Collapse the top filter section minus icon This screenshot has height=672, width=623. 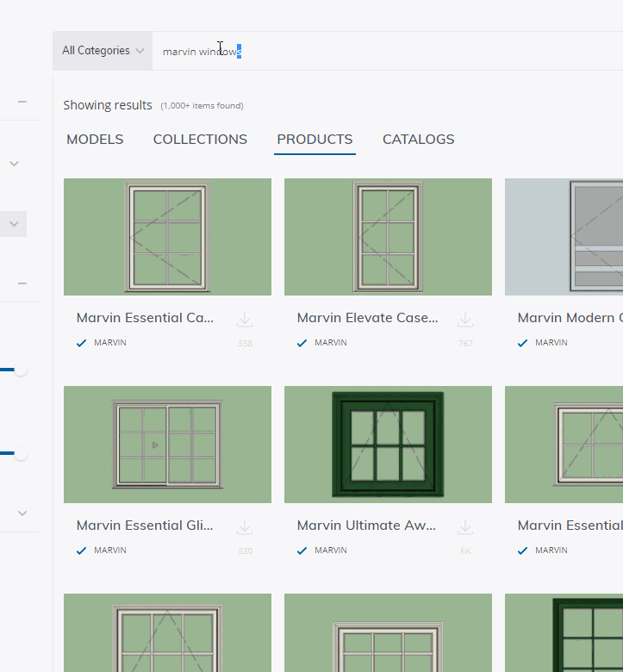click(22, 102)
